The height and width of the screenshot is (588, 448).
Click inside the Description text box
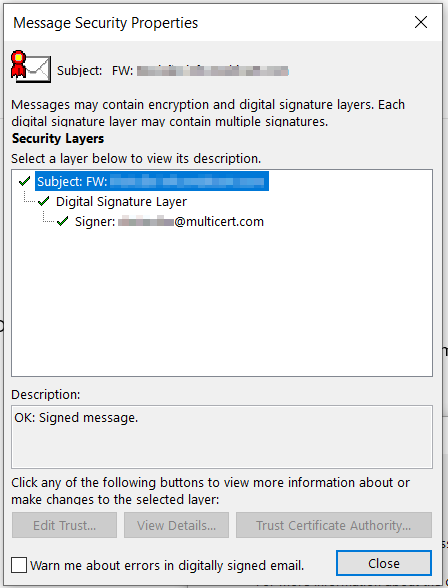[x=222, y=437]
